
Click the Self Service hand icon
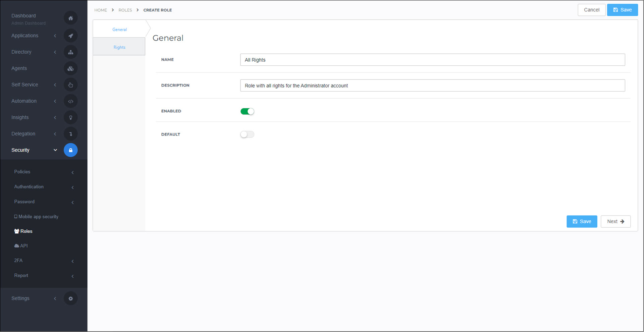pyautogui.click(x=70, y=85)
